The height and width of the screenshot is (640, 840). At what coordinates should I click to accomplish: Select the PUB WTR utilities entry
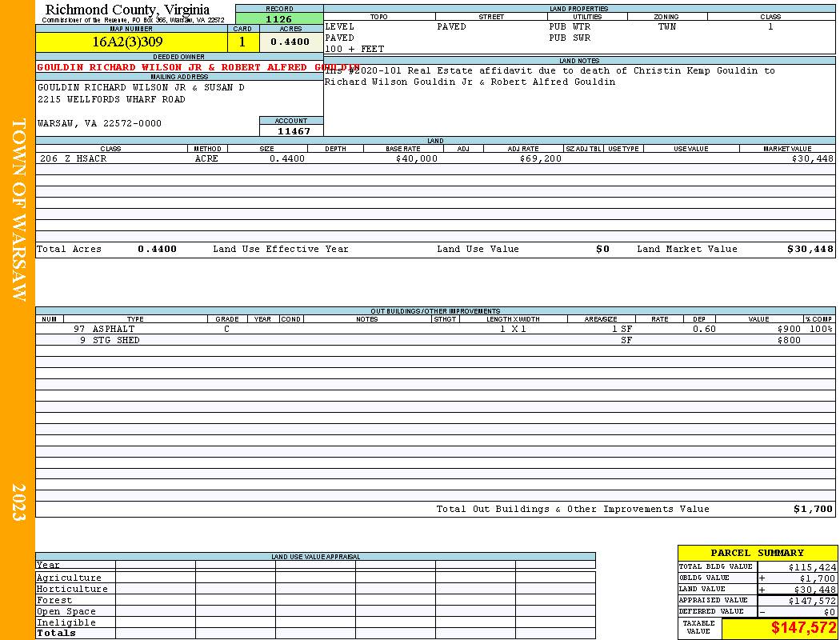pos(570,26)
